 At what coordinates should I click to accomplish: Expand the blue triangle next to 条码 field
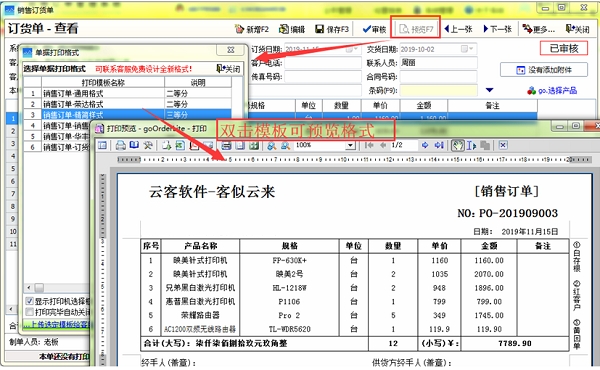(x=489, y=90)
